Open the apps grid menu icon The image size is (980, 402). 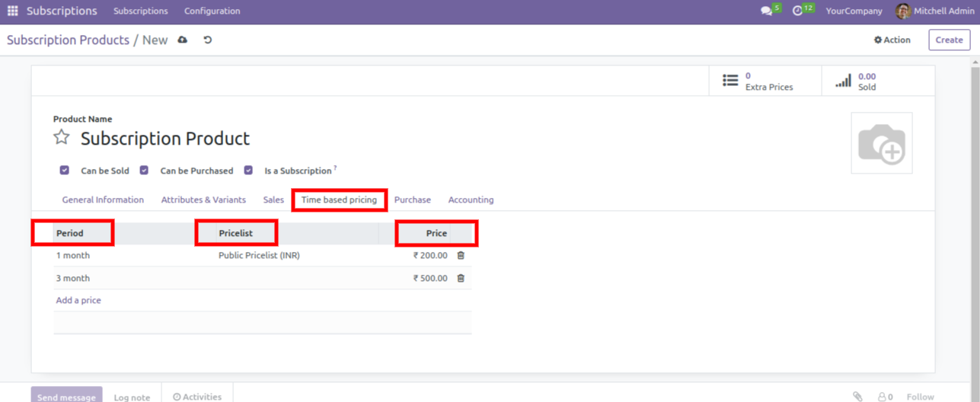tap(12, 11)
